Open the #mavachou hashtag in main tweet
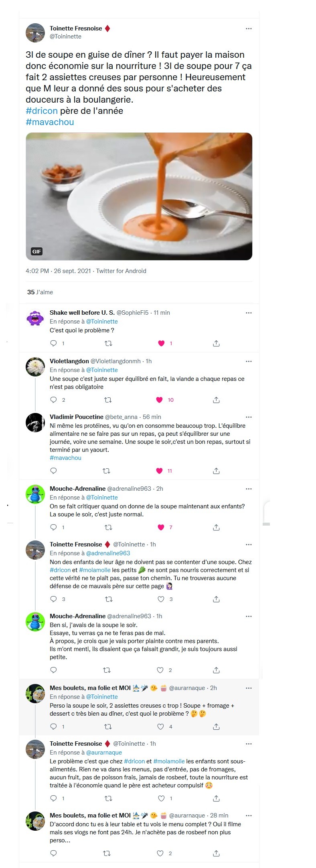Screen dimensions: 316x868 click(50, 122)
